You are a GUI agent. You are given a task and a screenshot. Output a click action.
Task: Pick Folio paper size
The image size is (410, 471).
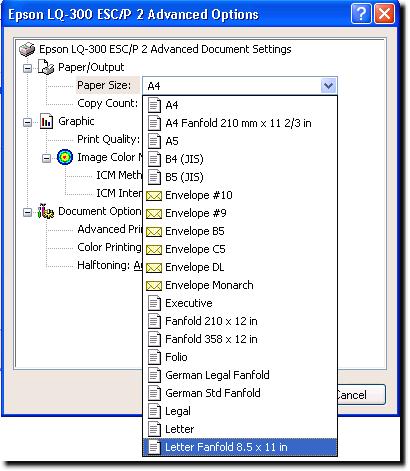[240, 357]
